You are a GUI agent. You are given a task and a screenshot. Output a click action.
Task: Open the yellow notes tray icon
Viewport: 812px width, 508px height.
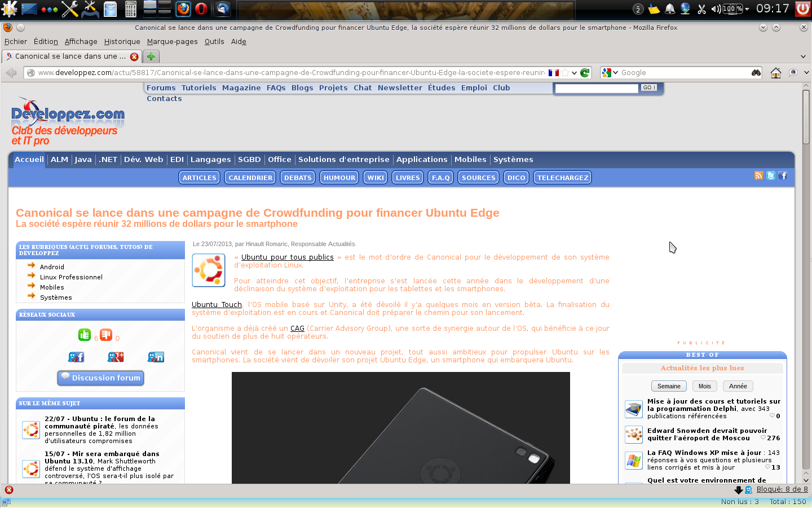(654, 9)
